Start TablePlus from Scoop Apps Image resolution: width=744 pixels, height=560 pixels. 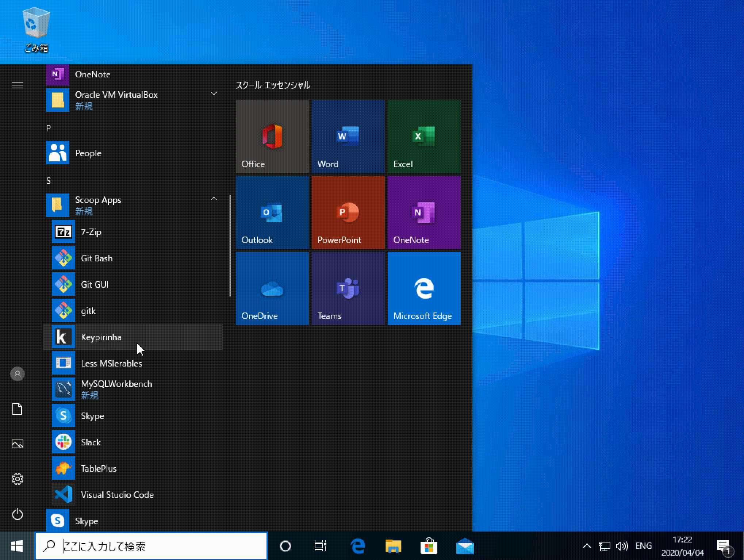click(x=99, y=468)
